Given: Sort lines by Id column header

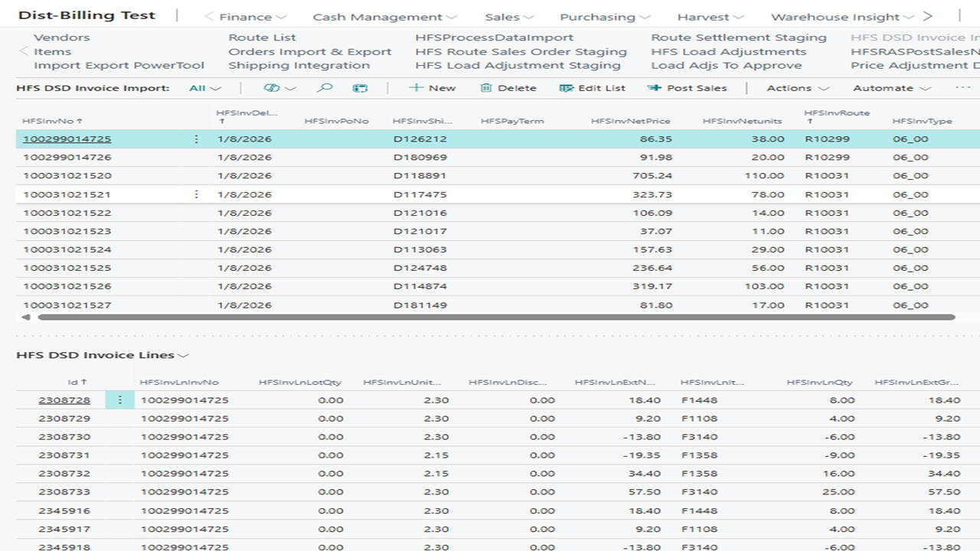Looking at the screenshot, I should pyautogui.click(x=77, y=382).
